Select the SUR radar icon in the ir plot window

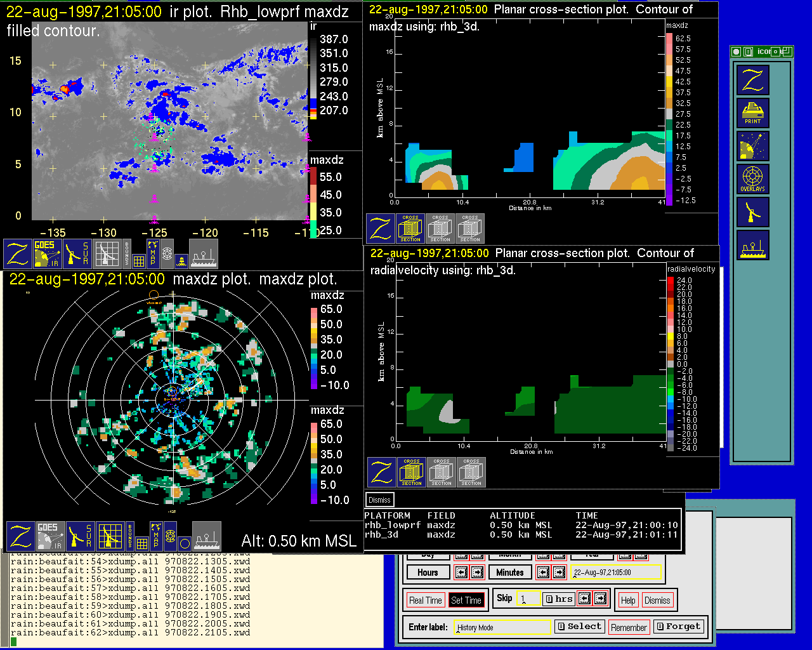(78, 253)
